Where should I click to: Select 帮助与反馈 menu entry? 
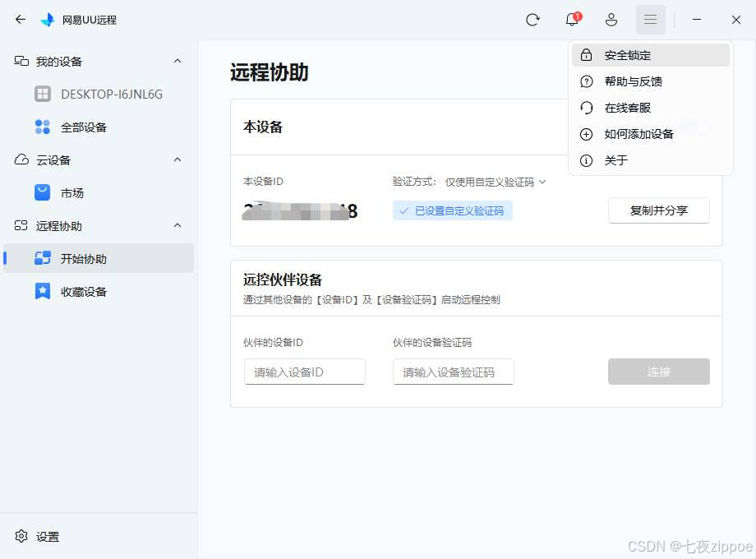point(633,81)
